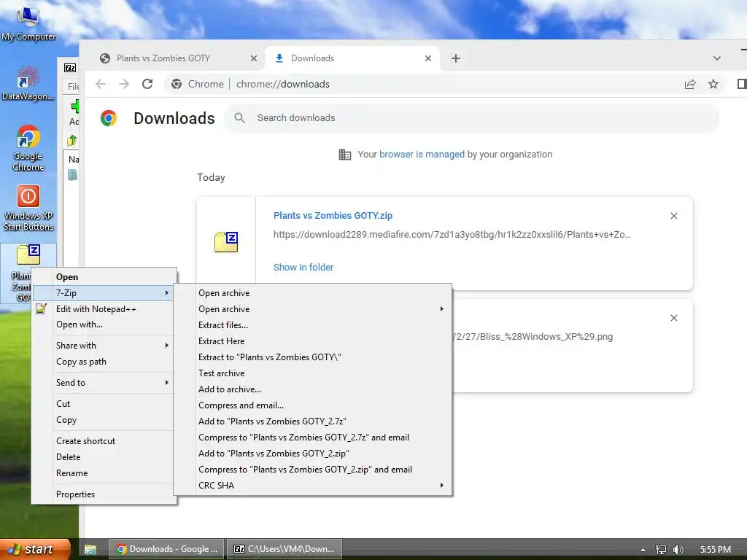
Task: Choose Open with... option
Action: click(x=104, y=324)
